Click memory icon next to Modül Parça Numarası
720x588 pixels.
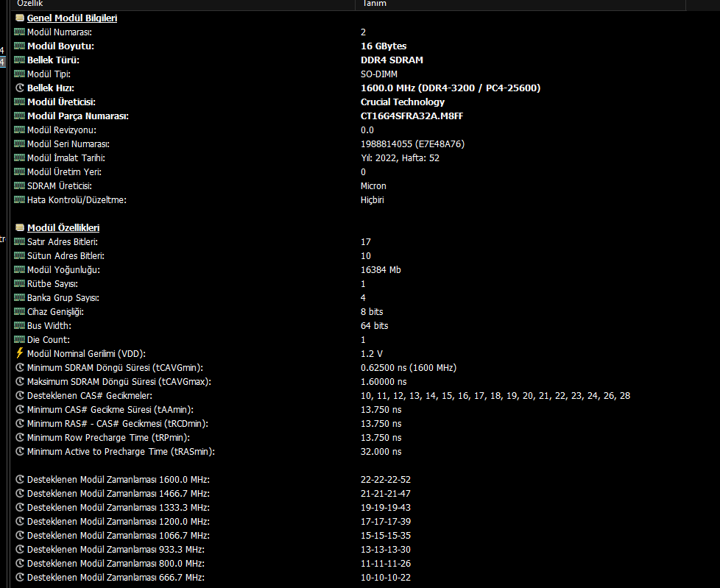coord(19,116)
